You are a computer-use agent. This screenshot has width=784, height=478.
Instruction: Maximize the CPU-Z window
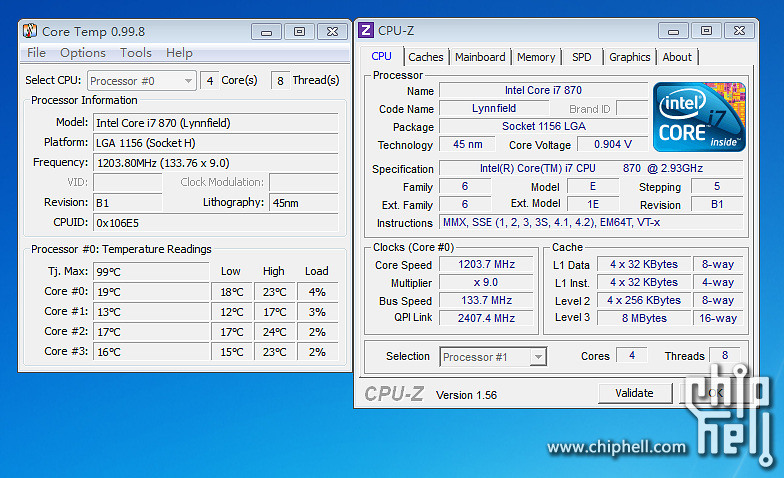point(706,31)
